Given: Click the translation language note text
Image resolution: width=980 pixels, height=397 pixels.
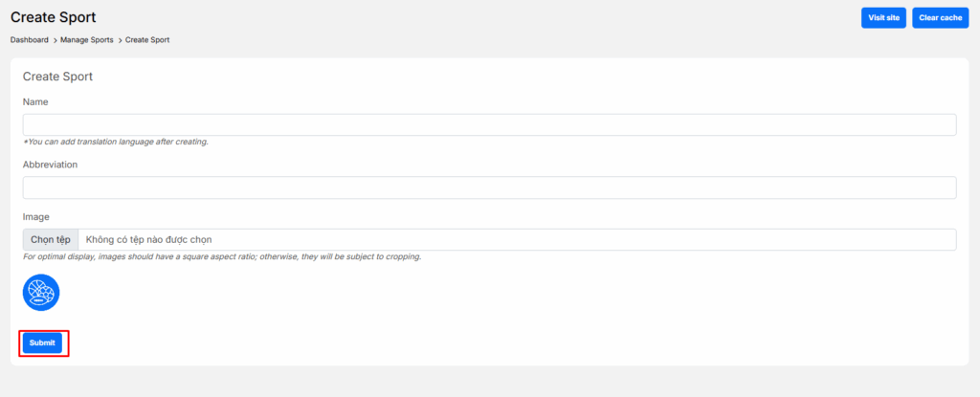Looking at the screenshot, I should click(x=116, y=142).
